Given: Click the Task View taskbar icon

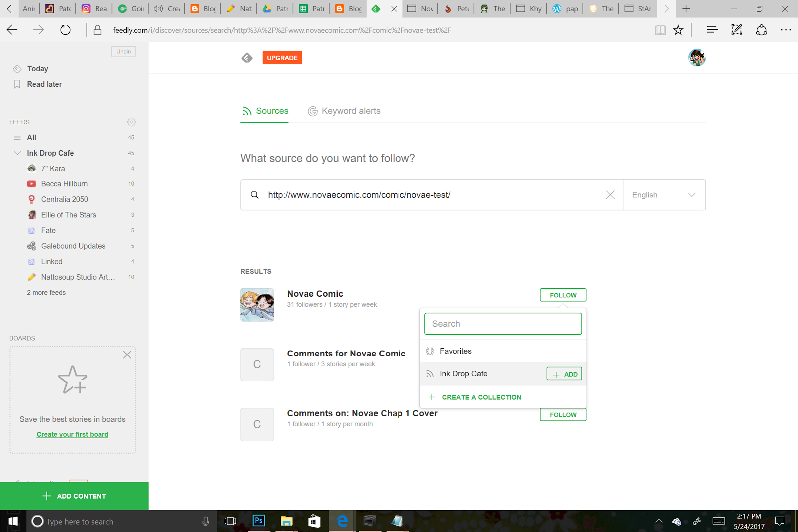Looking at the screenshot, I should (x=230, y=521).
